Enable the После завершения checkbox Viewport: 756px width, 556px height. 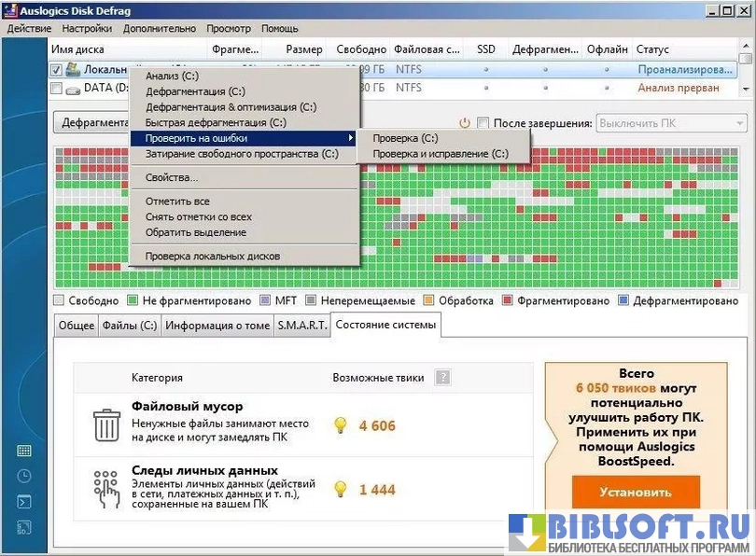coord(483,123)
